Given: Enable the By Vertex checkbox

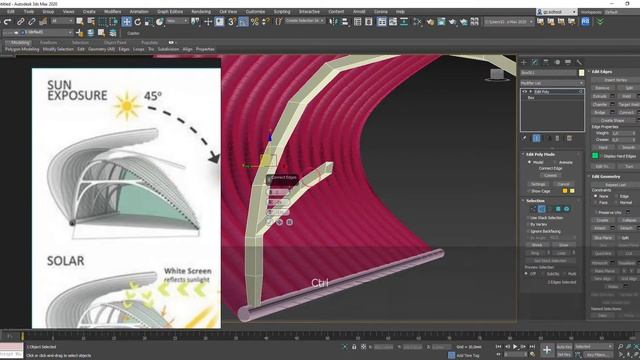Looking at the screenshot, I should click(528, 224).
